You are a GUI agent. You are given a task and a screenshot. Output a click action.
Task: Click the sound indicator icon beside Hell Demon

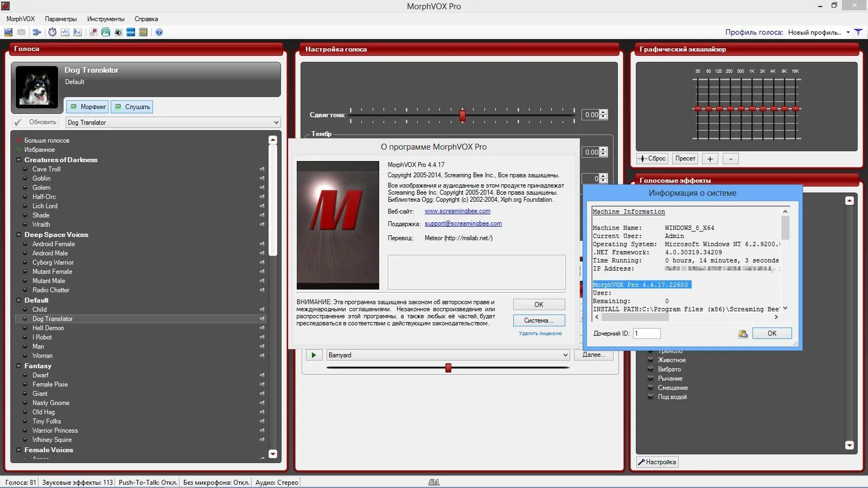262,328
